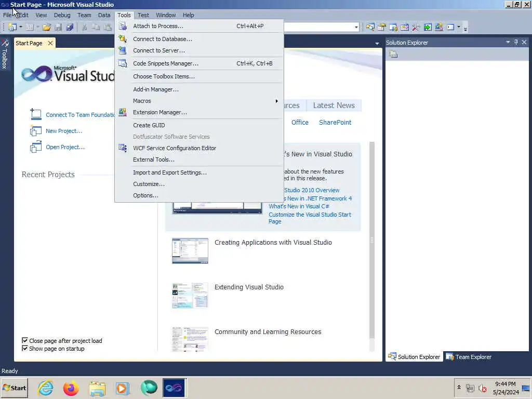This screenshot has height=399, width=532.
Task: Select Choose Toolbox Items menu entry
Action: [x=199, y=76]
